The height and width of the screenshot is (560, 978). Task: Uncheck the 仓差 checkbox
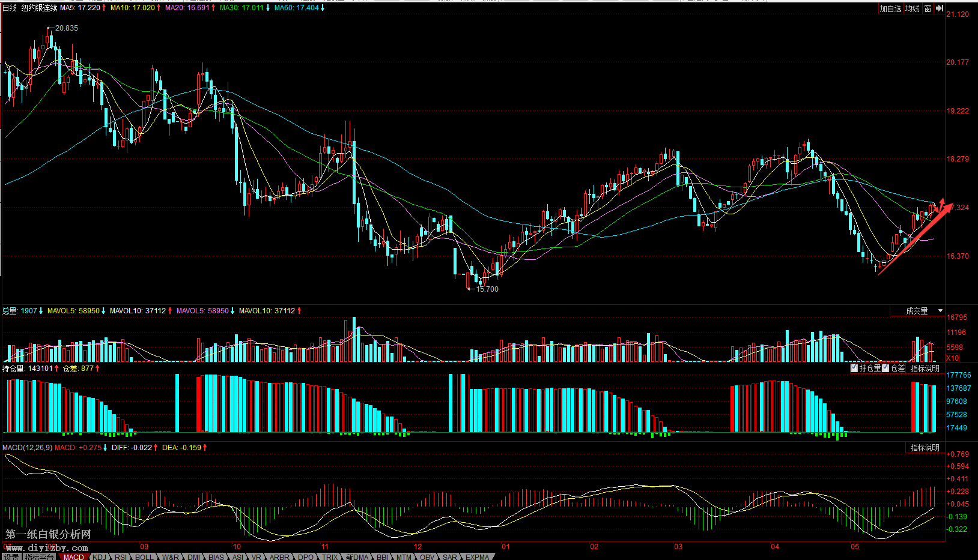(885, 368)
